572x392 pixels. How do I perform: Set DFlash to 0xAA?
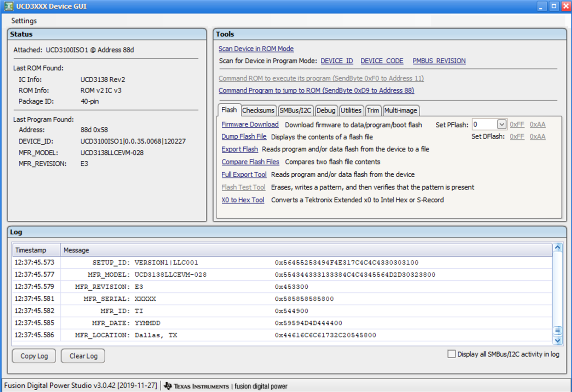tap(538, 137)
